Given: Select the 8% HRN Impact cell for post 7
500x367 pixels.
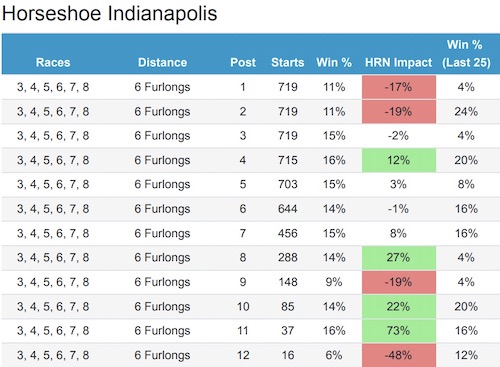Looking at the screenshot, I should click(398, 233).
